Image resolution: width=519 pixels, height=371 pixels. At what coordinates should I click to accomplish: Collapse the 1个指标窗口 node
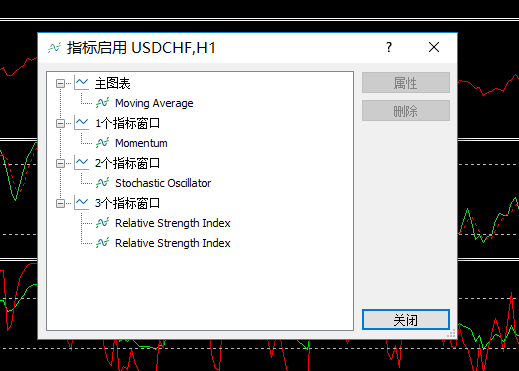60,123
